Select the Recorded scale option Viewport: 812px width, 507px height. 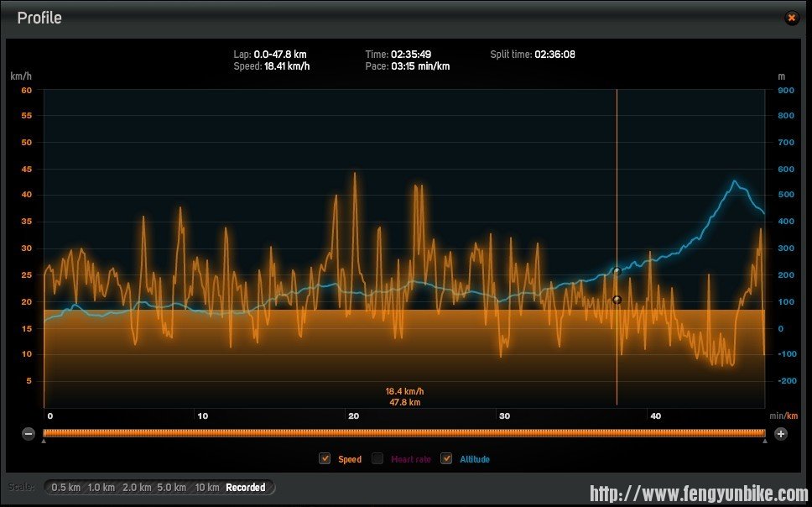point(246,488)
